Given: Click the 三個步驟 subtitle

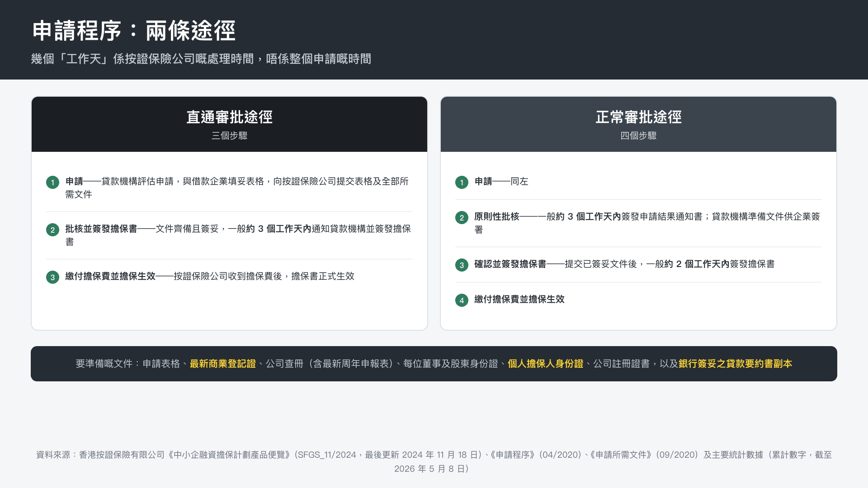Looking at the screenshot, I should pyautogui.click(x=229, y=136).
